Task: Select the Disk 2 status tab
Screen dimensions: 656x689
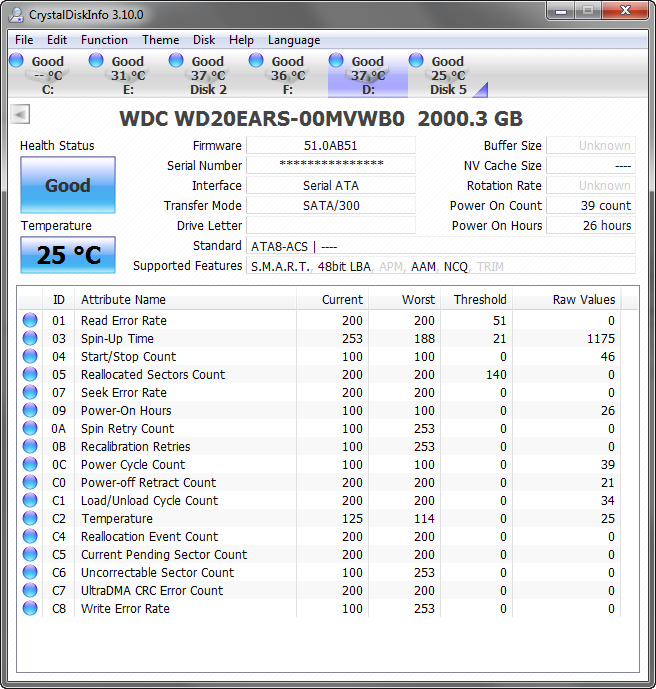Action: click(x=207, y=75)
